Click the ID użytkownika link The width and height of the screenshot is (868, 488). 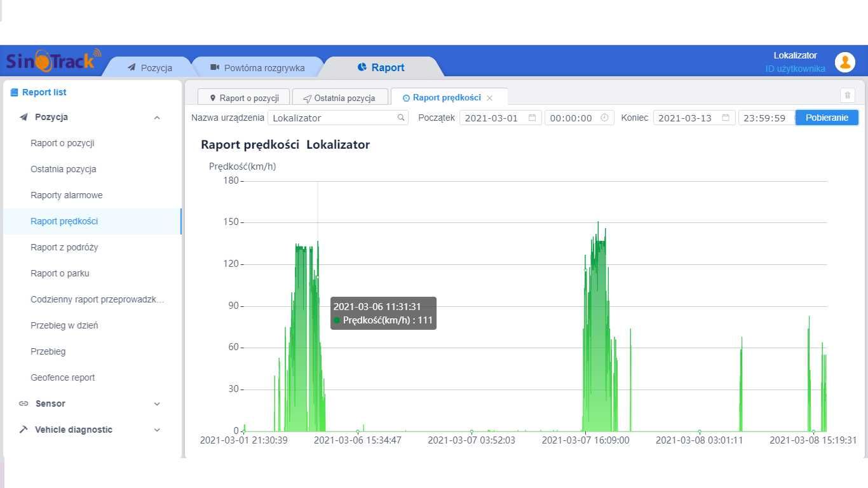point(796,69)
